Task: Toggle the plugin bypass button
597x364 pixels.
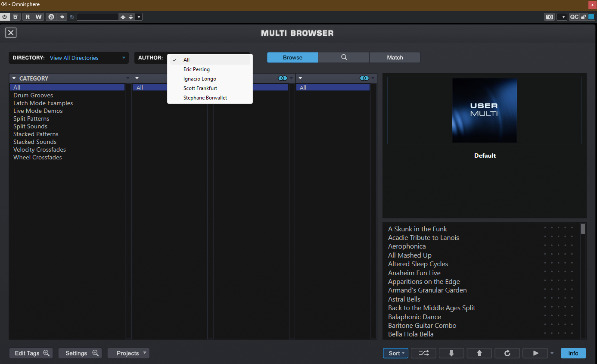Action: tap(15, 17)
